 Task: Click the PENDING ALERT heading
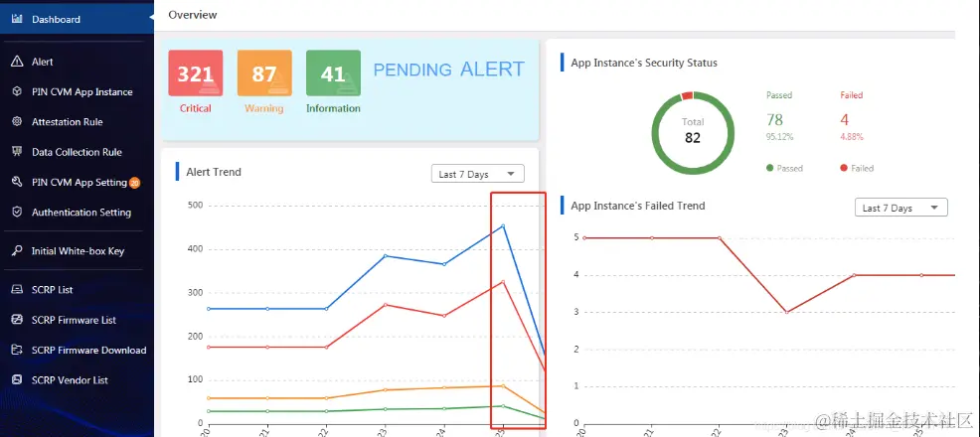pyautogui.click(x=448, y=70)
